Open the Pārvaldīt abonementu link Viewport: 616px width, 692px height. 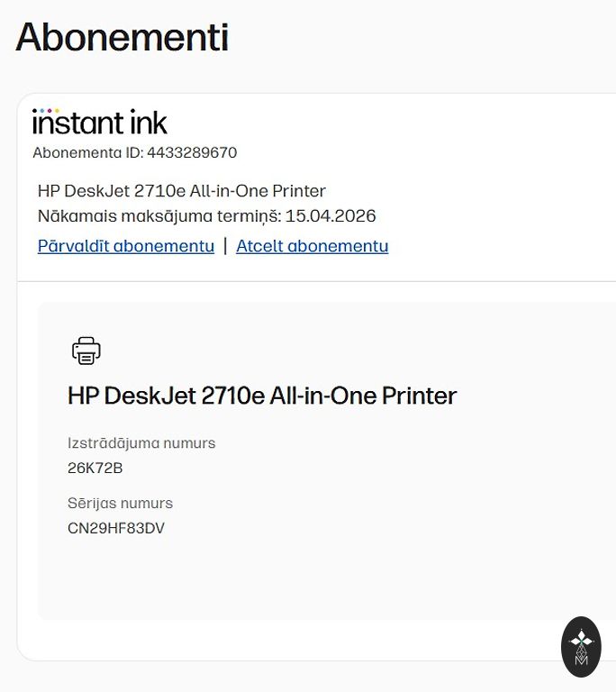tap(126, 246)
